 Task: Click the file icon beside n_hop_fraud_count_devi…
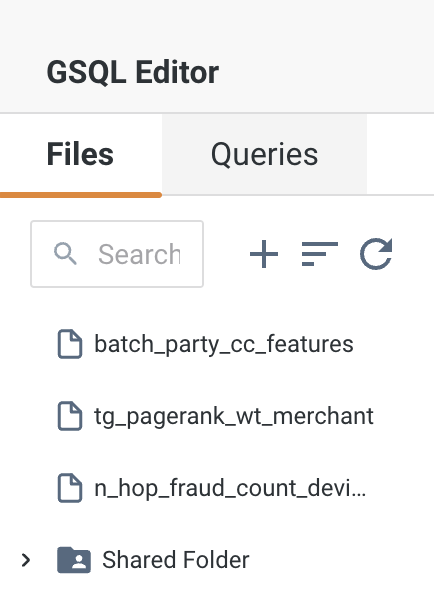coord(70,488)
